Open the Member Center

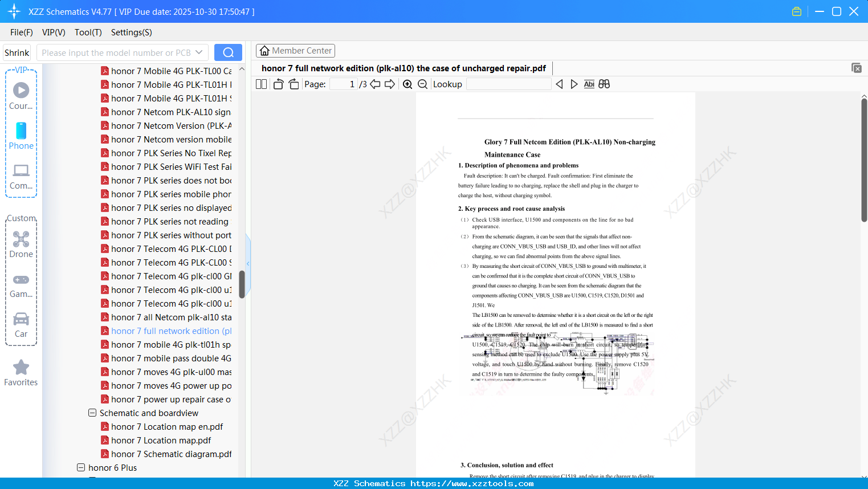point(295,51)
